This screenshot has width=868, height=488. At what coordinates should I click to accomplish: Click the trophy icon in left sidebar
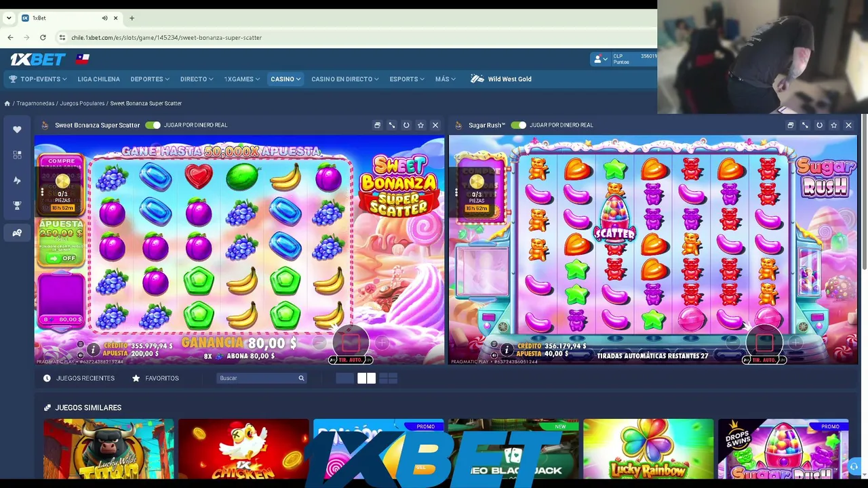coord(17,205)
